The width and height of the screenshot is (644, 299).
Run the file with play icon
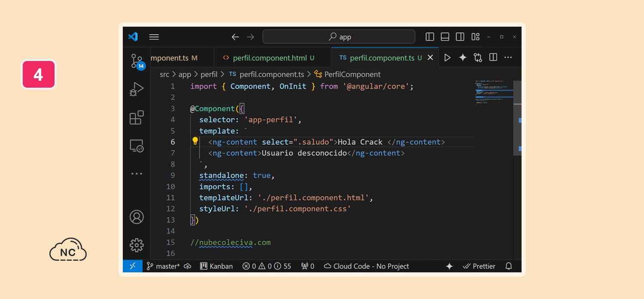coord(447,58)
